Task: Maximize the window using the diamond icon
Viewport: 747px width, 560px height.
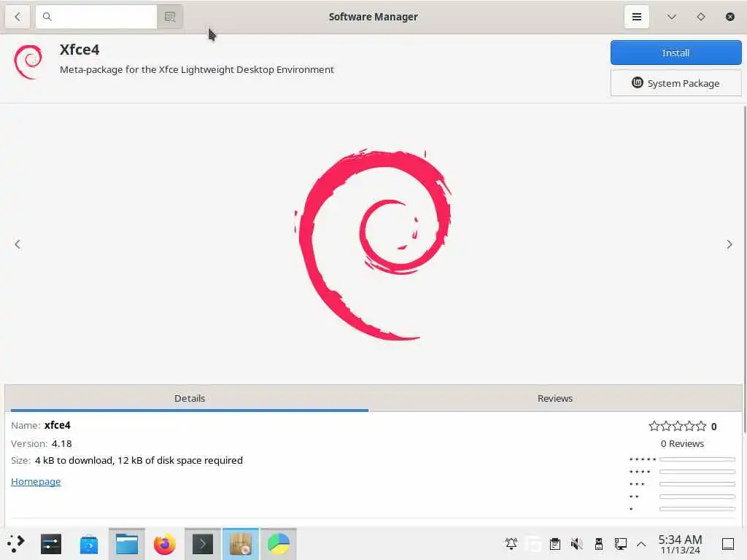Action: pyautogui.click(x=700, y=17)
